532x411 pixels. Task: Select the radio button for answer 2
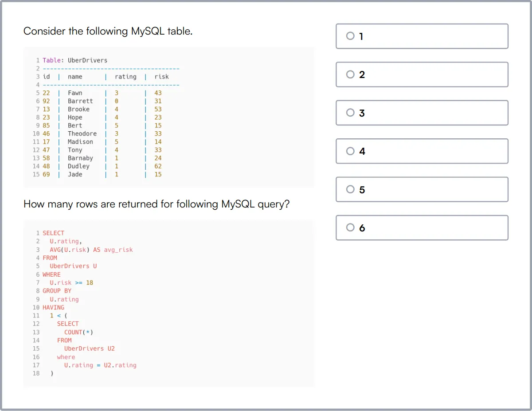pyautogui.click(x=350, y=74)
